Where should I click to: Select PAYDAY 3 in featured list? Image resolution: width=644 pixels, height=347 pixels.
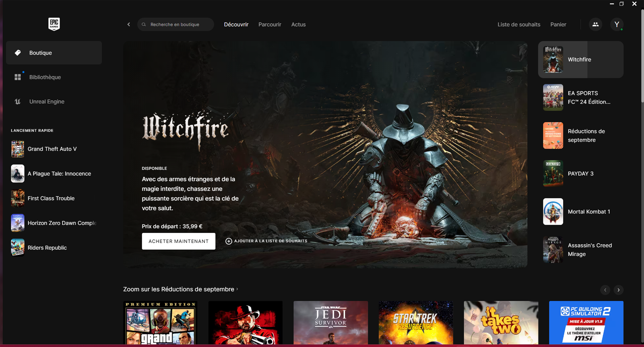pos(581,174)
